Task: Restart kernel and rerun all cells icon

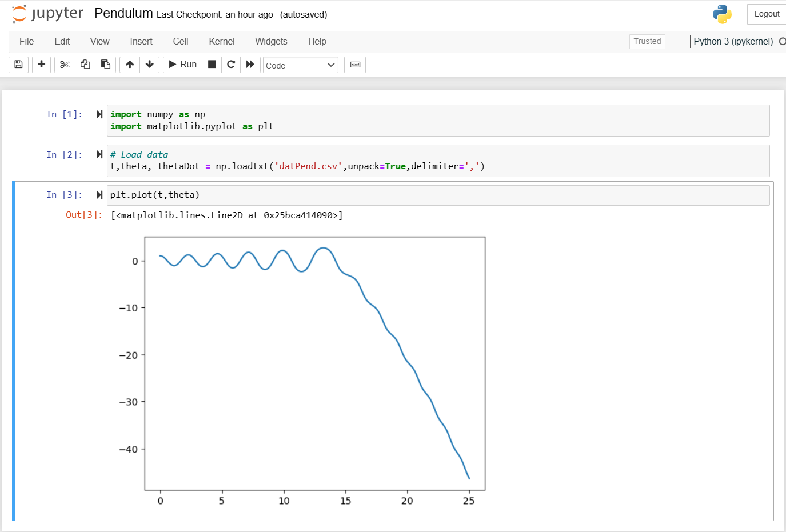Action: click(x=250, y=65)
